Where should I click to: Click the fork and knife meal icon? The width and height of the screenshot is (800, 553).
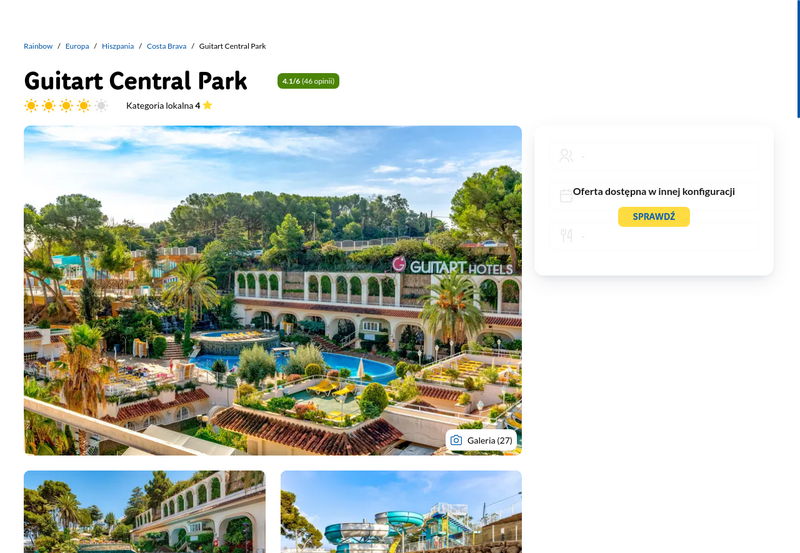[566, 235]
